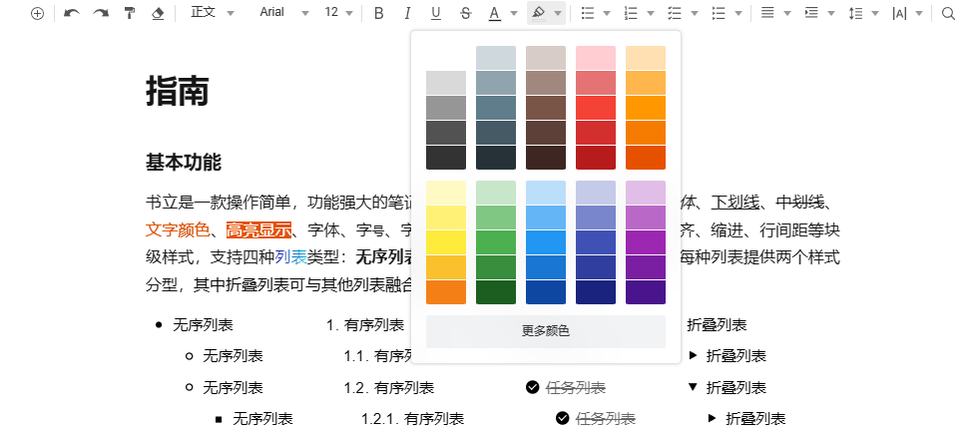Click the text alignment icon
The height and width of the screenshot is (437, 980).
[x=766, y=13]
